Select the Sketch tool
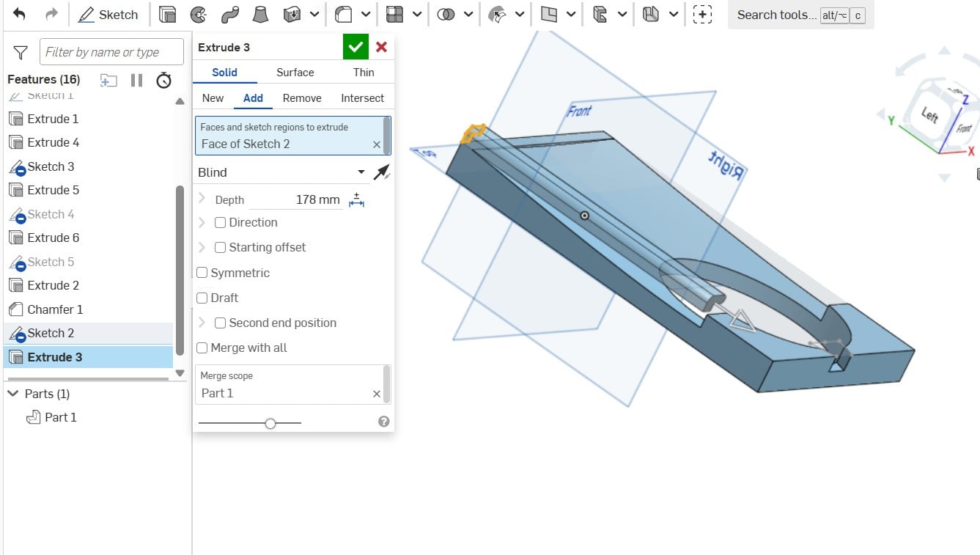The width and height of the screenshot is (980, 555). 108,15
